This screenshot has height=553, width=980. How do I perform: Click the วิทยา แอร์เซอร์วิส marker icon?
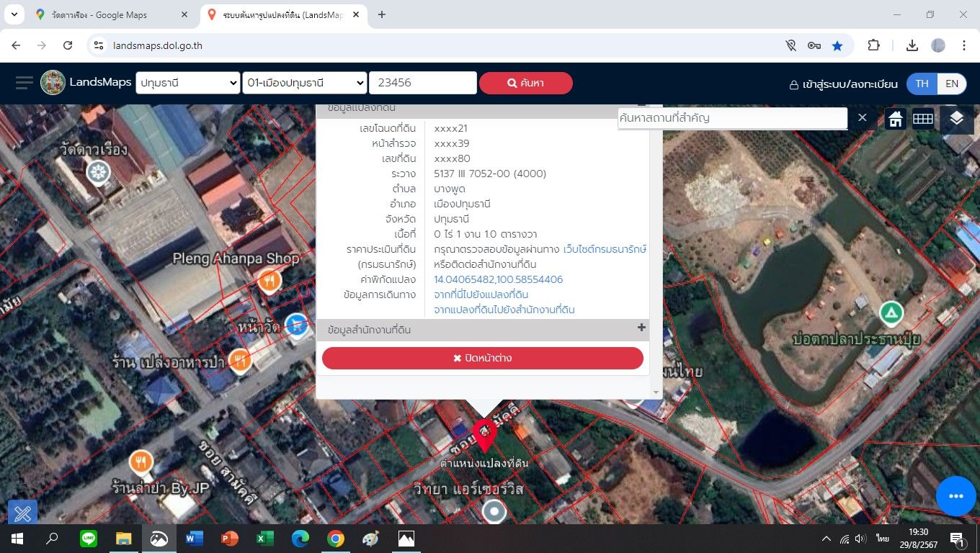[x=494, y=512]
